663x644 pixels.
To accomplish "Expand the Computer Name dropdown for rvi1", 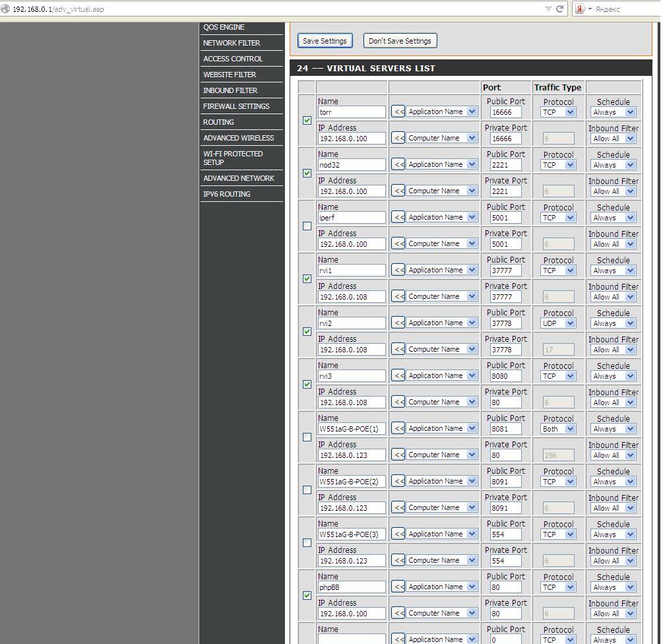I will click(442, 296).
